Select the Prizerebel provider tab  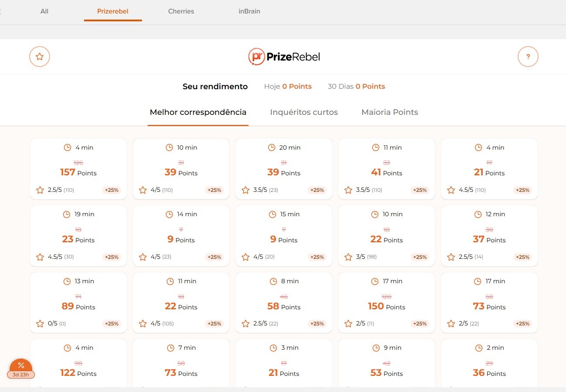coord(113,11)
